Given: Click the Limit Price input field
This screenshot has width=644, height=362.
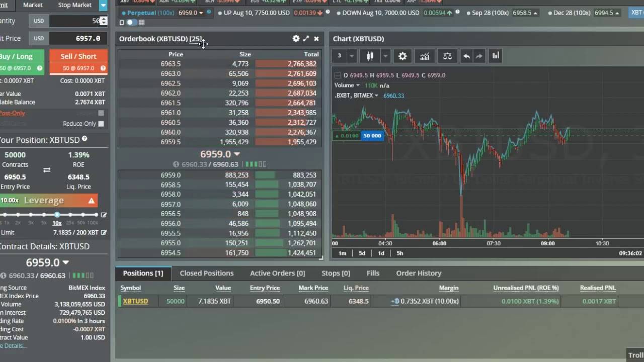Looking at the screenshot, I should [78, 38].
